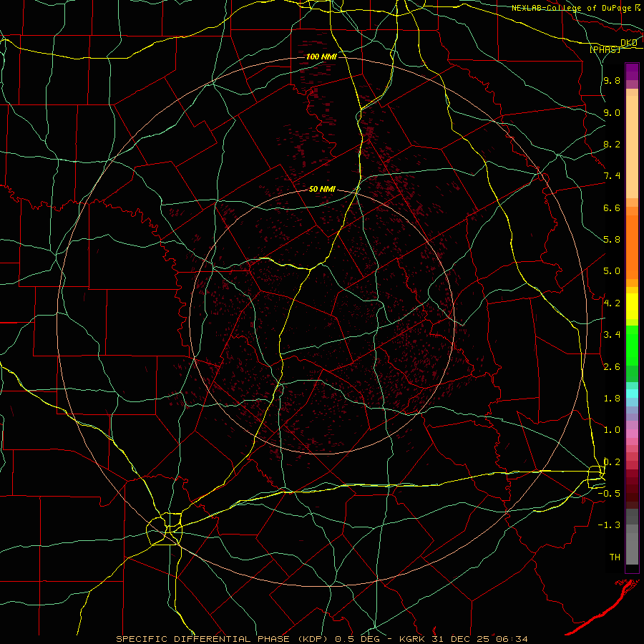The width and height of the screenshot is (644, 644).
Task: Click the 3.4 value on the legend
Action: pyautogui.click(x=612, y=335)
